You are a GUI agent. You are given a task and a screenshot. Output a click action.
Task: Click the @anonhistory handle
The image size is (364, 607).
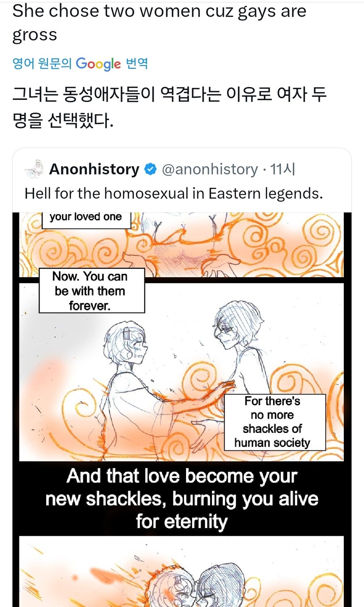(210, 169)
